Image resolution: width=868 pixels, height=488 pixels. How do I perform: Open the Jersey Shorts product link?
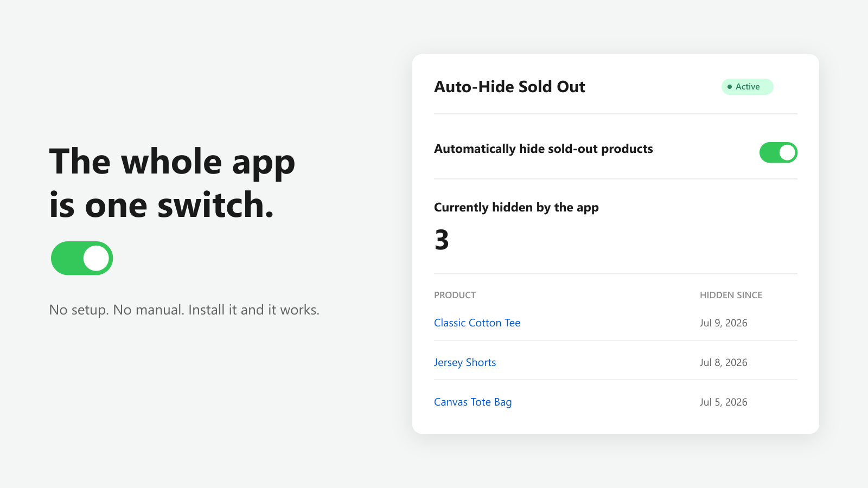465,362
